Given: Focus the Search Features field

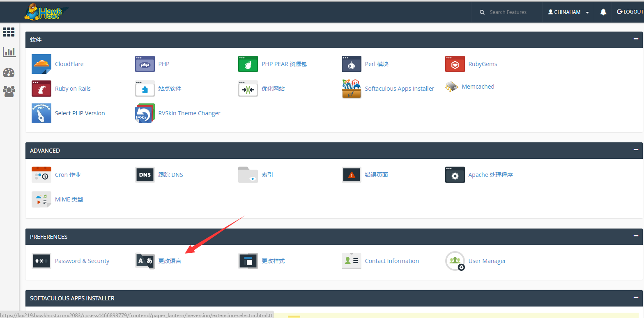Looking at the screenshot, I should (507, 12).
